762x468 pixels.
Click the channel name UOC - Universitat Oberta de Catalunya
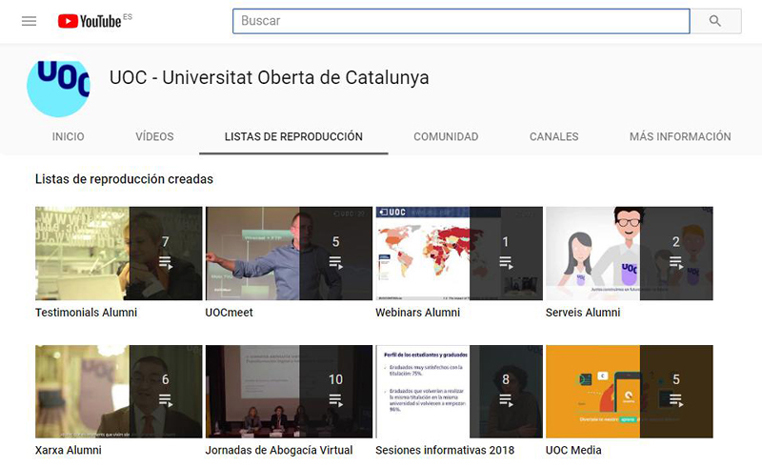pos(269,78)
